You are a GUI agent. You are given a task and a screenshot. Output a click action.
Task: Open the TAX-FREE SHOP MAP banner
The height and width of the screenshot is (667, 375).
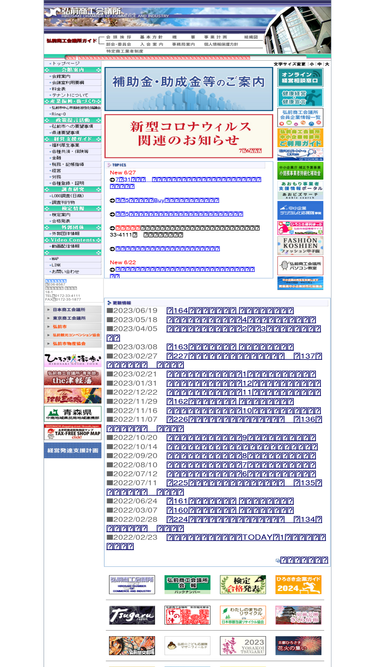pyautogui.click(x=73, y=432)
